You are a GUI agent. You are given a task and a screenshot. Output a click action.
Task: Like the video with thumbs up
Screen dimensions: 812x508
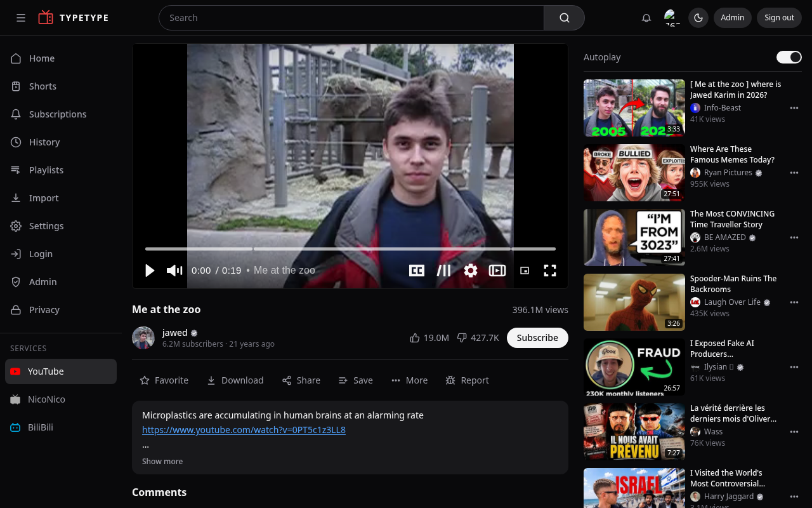click(429, 338)
